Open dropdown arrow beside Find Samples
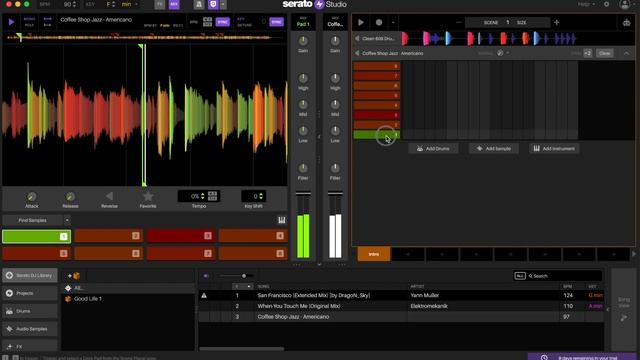This screenshot has height=360, width=640. point(67,220)
